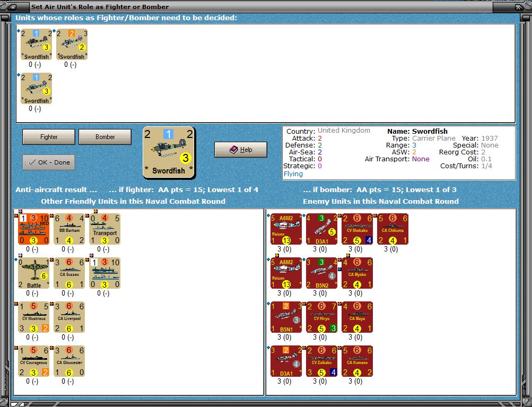Viewport: 532px width, 407px height.
Task: Select the A6M2 Reisen counter beside D3A1
Action: click(x=286, y=229)
